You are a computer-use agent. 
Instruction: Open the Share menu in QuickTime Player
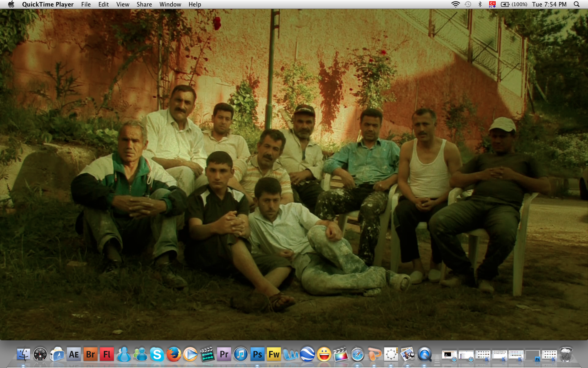click(144, 4)
